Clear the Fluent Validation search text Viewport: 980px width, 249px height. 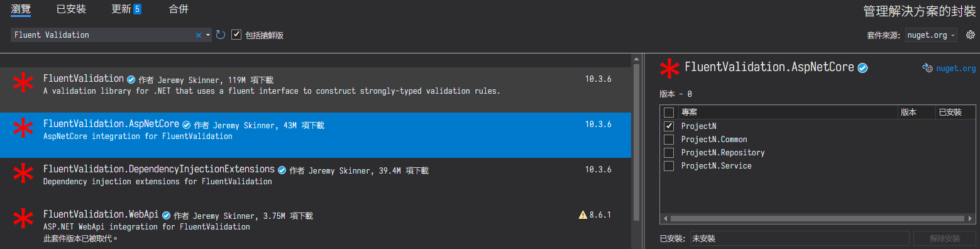pos(199,35)
